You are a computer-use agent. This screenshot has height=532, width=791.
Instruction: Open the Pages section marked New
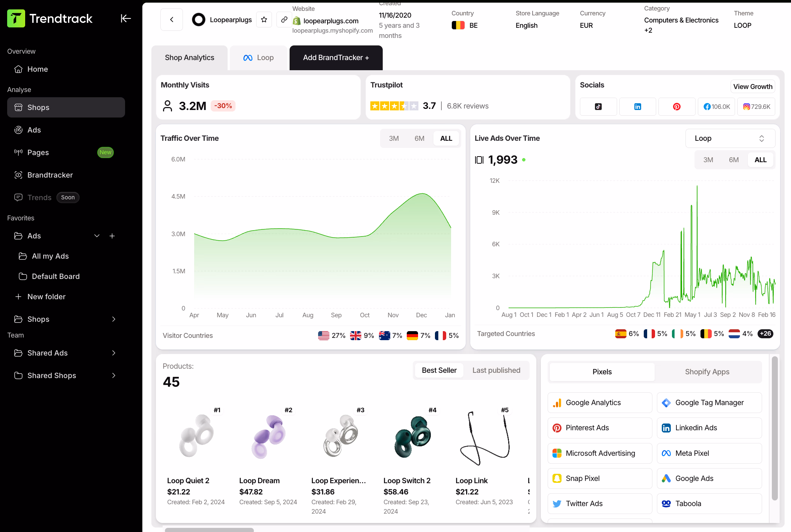pos(38,152)
